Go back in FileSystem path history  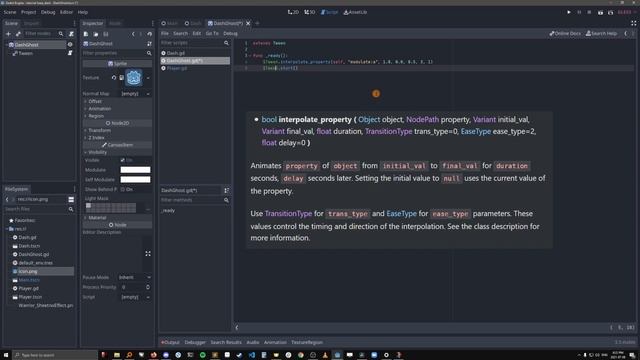[x=7, y=199]
